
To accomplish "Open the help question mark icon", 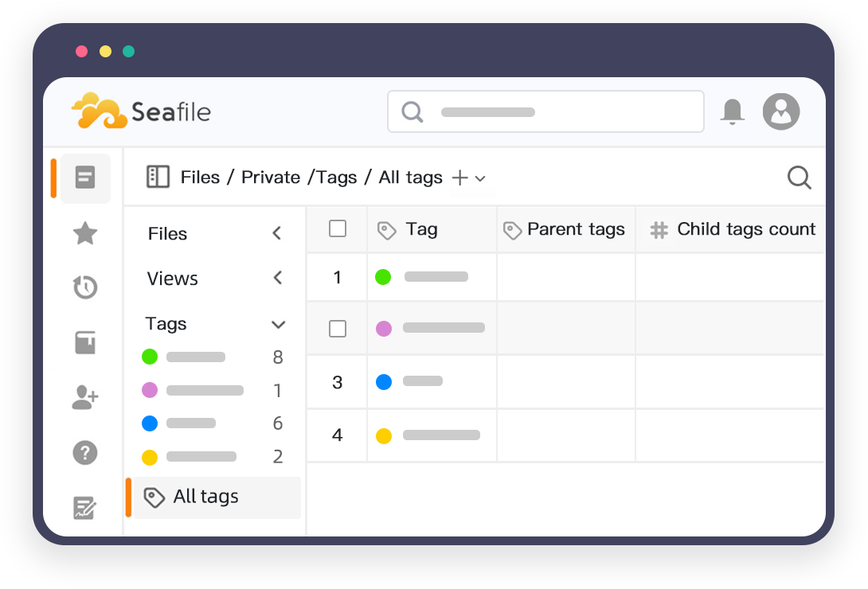I will click(85, 453).
